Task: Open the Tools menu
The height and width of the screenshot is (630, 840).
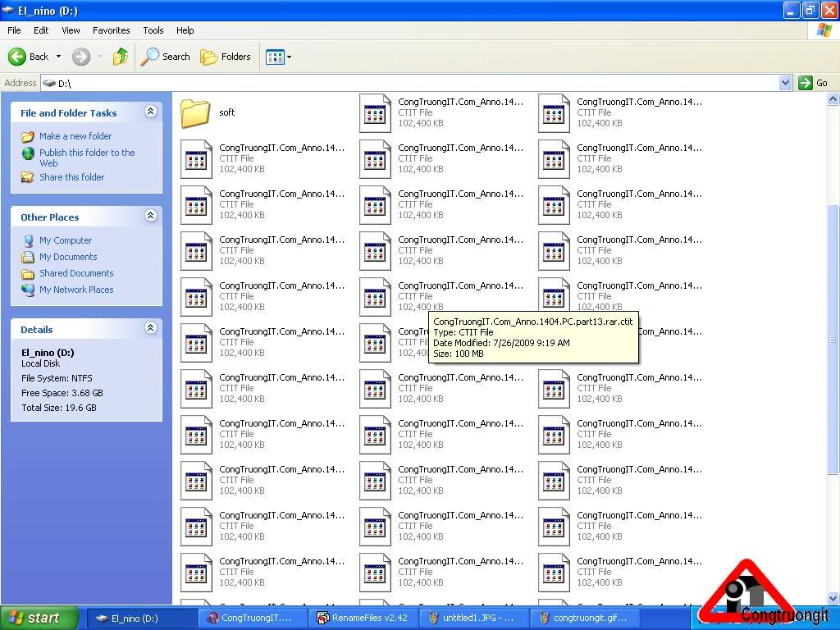Action: (153, 30)
